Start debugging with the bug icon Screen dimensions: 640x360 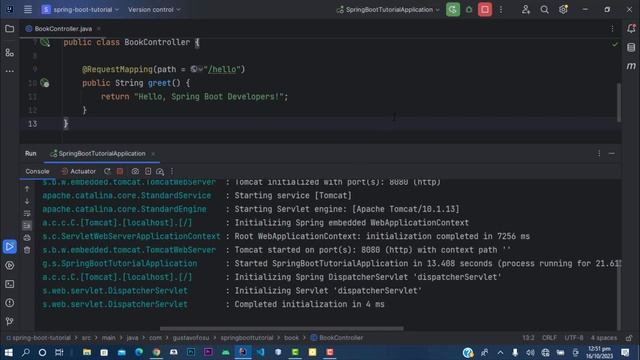click(469, 9)
